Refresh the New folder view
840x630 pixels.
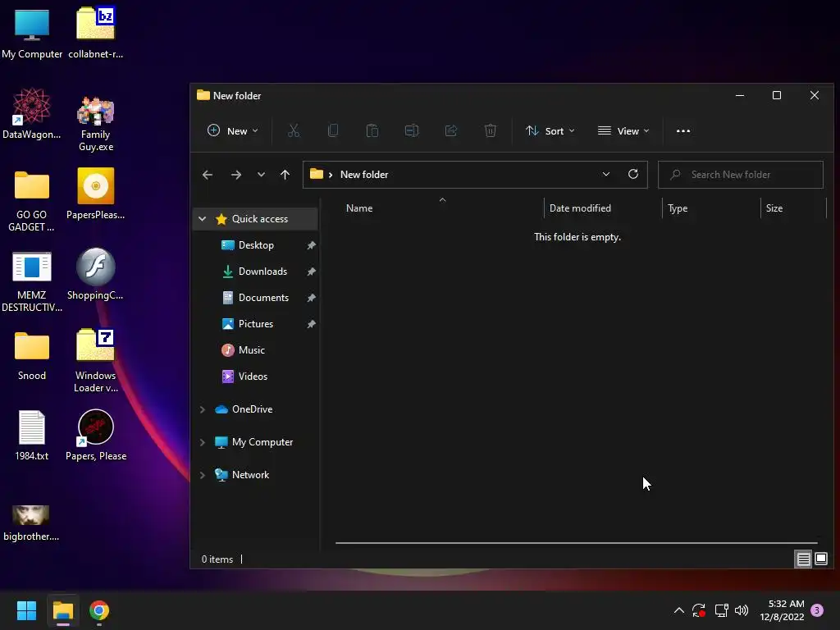(x=633, y=174)
